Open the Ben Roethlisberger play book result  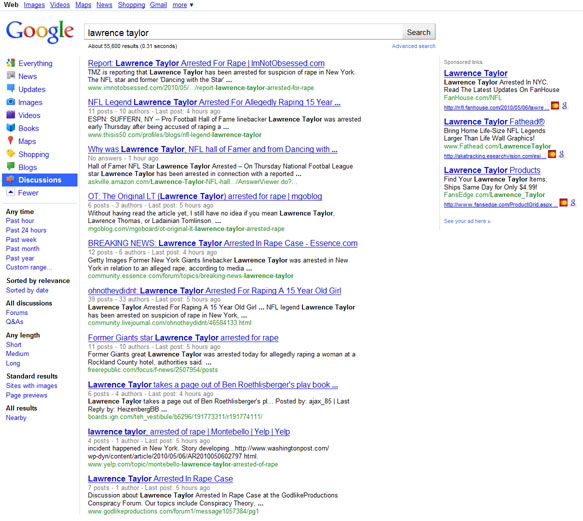(x=213, y=385)
